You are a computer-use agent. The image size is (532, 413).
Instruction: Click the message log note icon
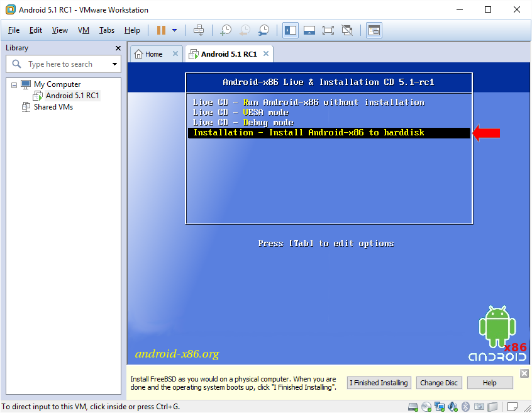tap(513, 407)
